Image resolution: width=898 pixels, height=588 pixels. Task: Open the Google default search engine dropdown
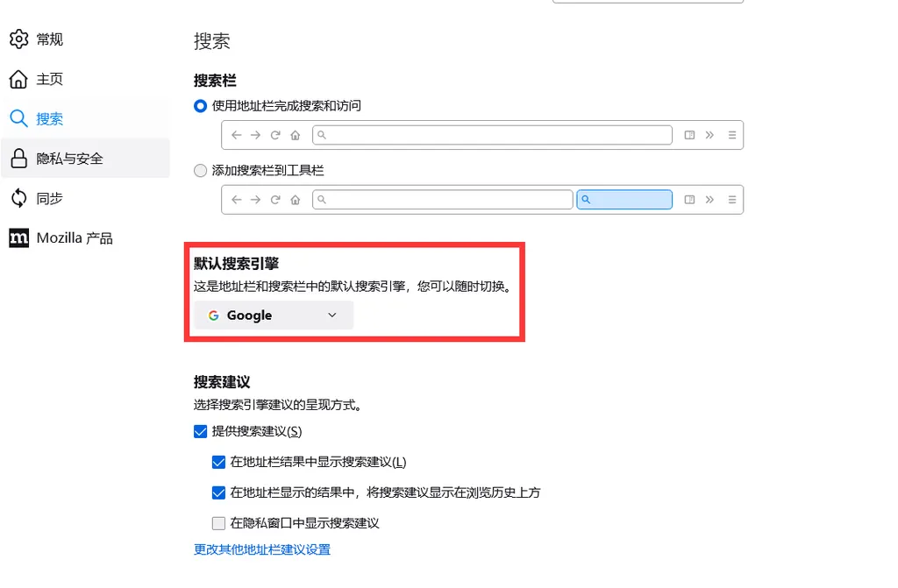[x=274, y=315]
